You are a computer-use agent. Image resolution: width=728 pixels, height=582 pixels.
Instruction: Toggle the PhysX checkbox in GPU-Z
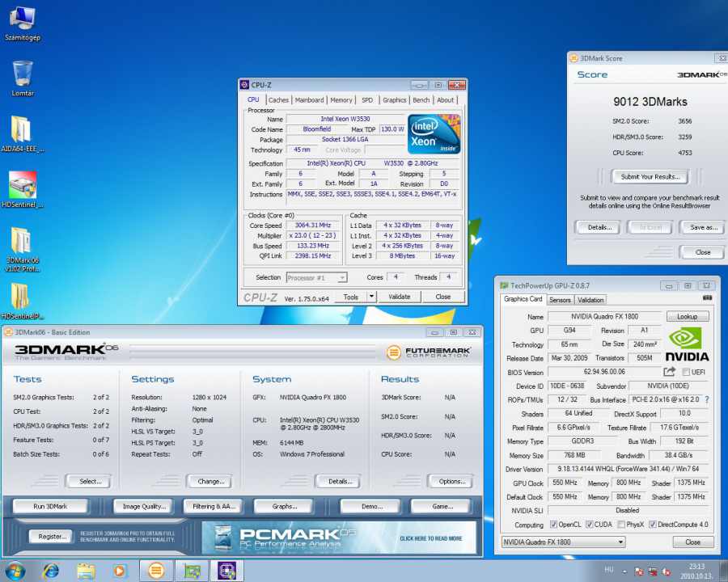[620, 524]
